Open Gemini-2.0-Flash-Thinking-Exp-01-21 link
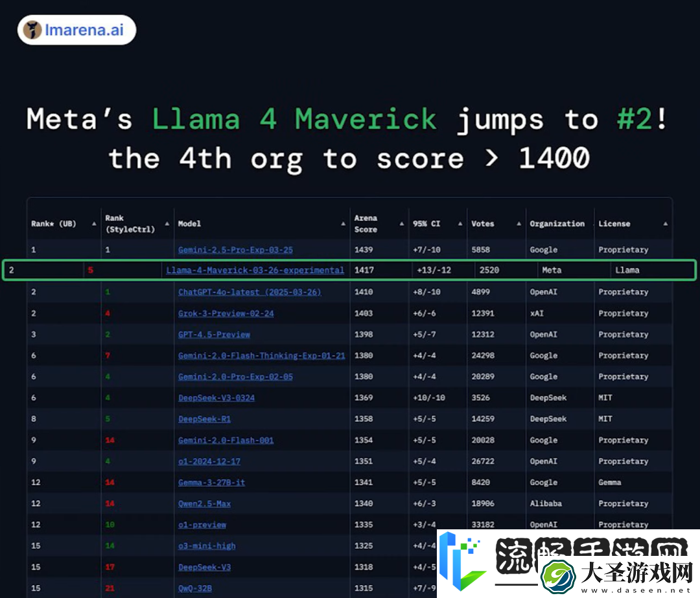This screenshot has width=700, height=598. [262, 356]
